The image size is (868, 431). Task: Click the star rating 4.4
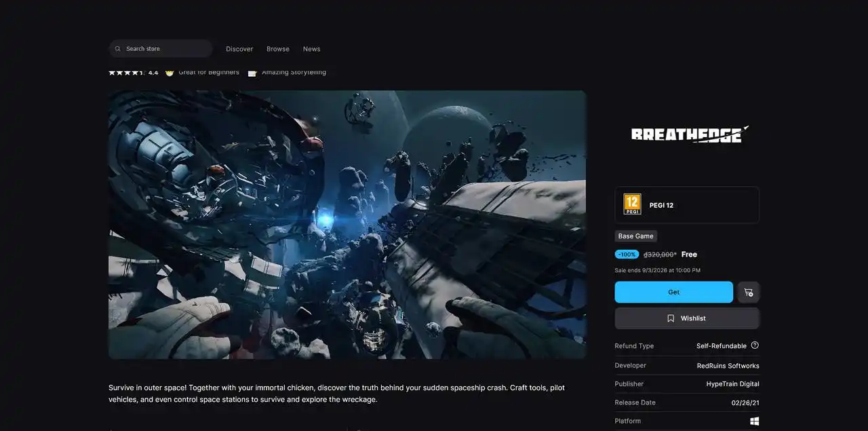tap(134, 72)
